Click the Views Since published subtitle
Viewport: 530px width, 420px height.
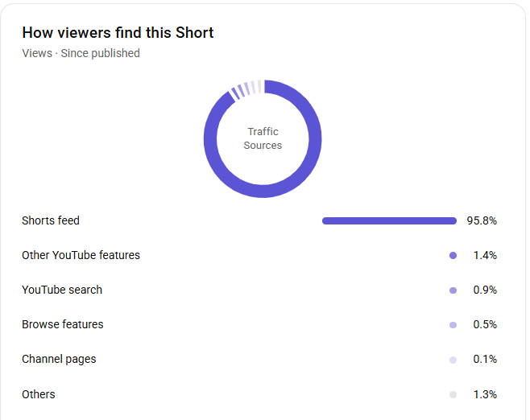[81, 53]
